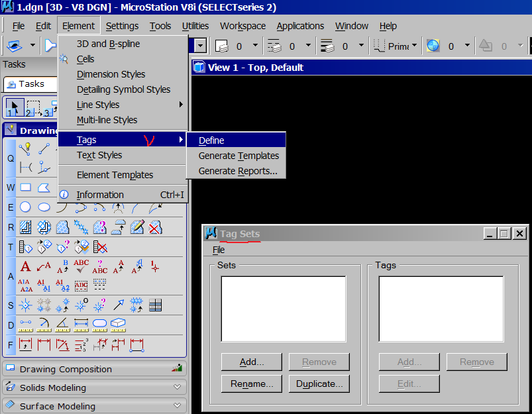Open the active color dropdown arrow

tap(467, 45)
